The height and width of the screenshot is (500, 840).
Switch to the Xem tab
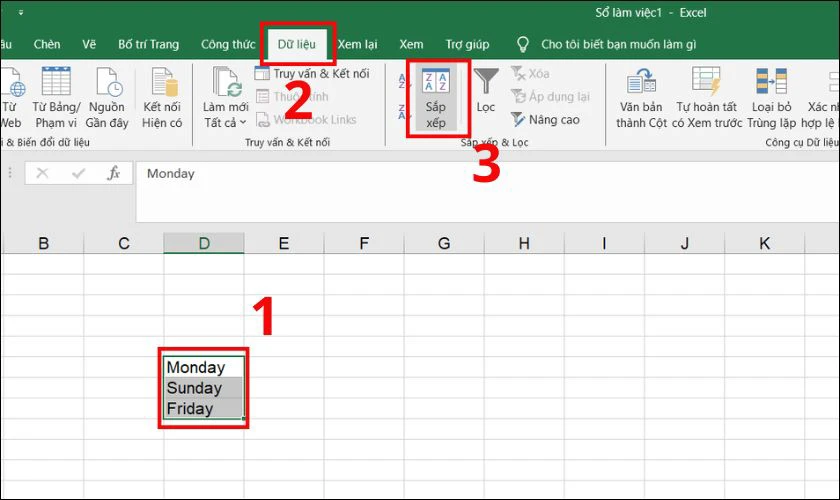coord(411,44)
